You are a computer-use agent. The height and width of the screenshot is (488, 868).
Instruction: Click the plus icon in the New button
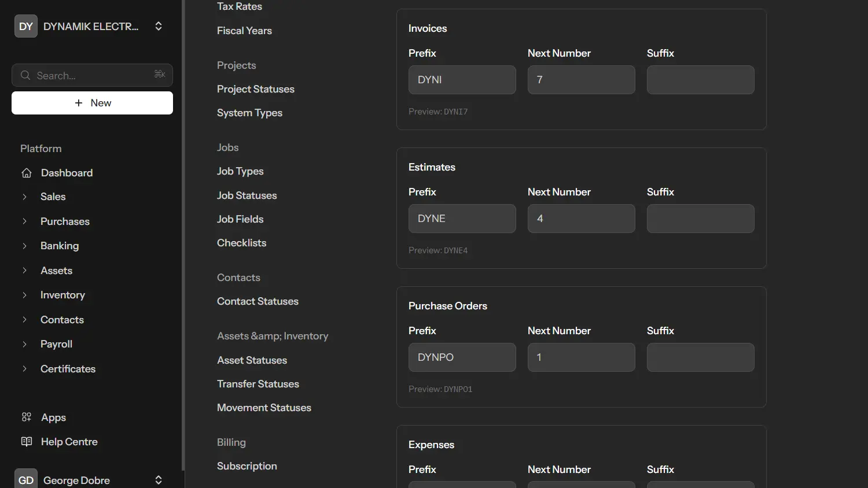(79, 103)
